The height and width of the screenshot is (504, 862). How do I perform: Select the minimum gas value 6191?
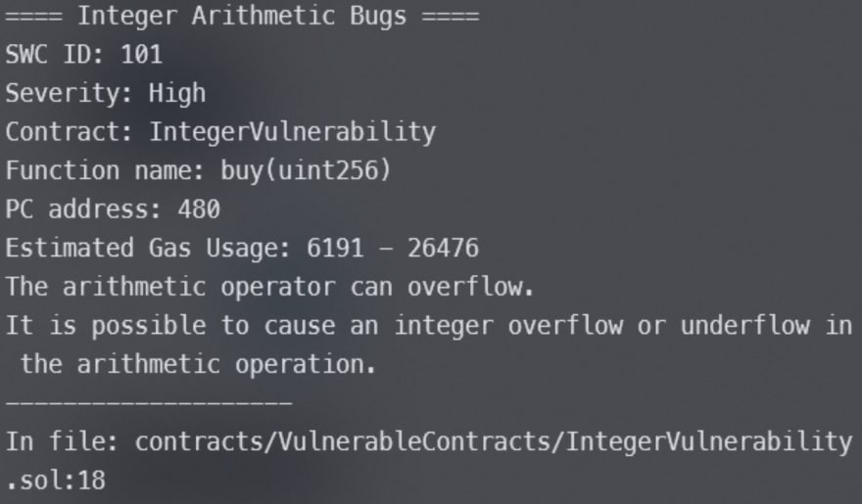pyautogui.click(x=335, y=248)
